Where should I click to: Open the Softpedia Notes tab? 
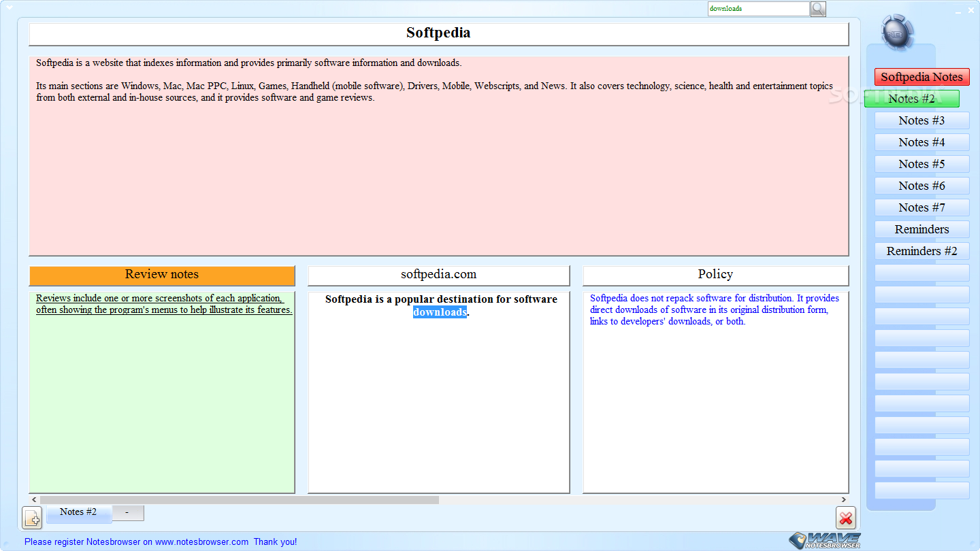point(921,77)
